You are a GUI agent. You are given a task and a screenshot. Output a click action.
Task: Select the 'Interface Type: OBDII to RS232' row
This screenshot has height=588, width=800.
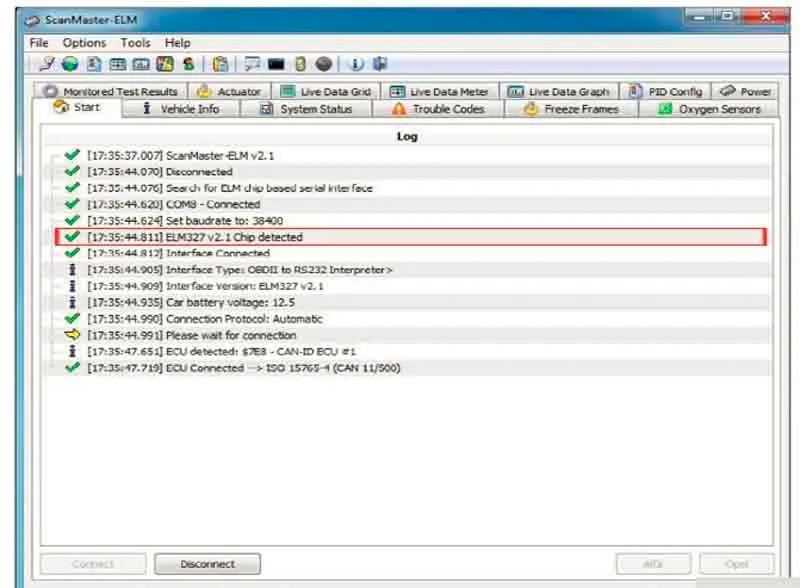(407, 270)
